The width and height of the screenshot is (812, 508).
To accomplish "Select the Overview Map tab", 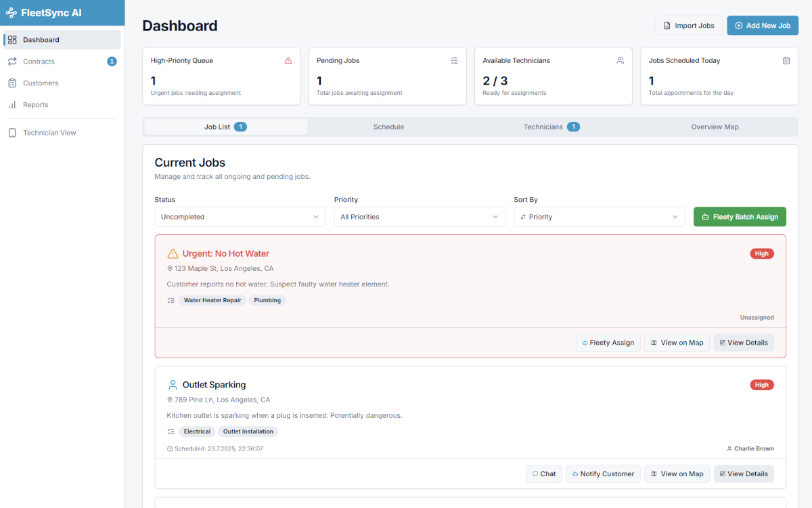I will (x=715, y=127).
